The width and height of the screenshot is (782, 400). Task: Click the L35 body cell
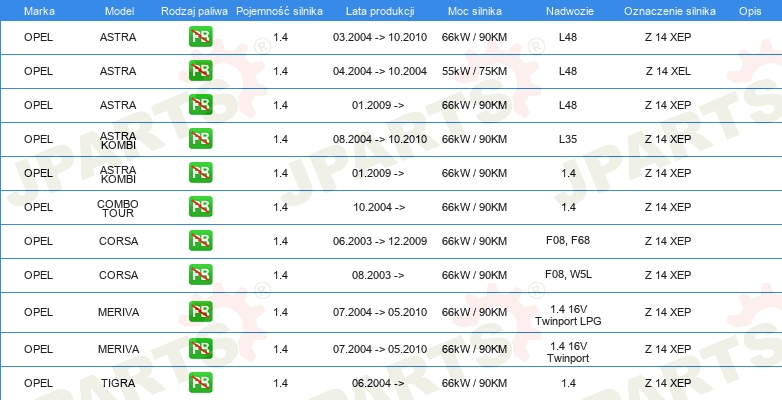click(568, 139)
